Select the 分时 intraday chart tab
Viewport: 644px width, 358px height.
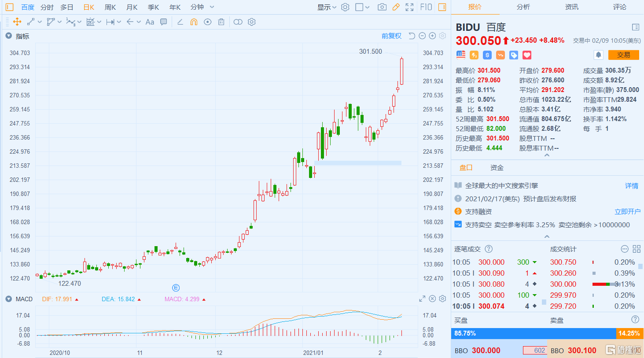click(x=47, y=7)
